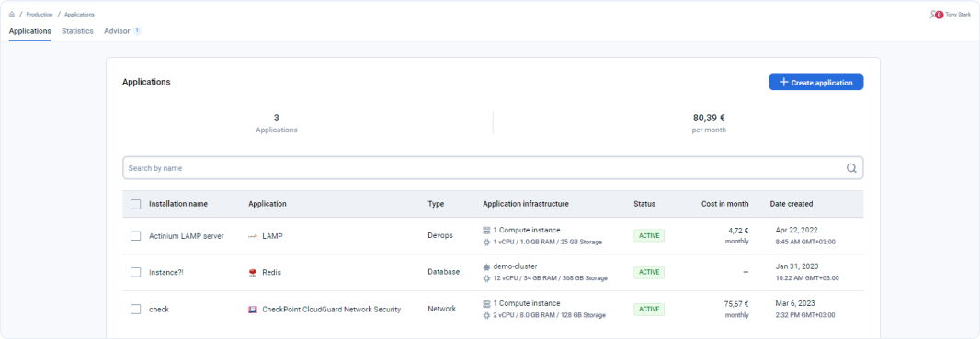Sort by Type column header

click(x=436, y=204)
